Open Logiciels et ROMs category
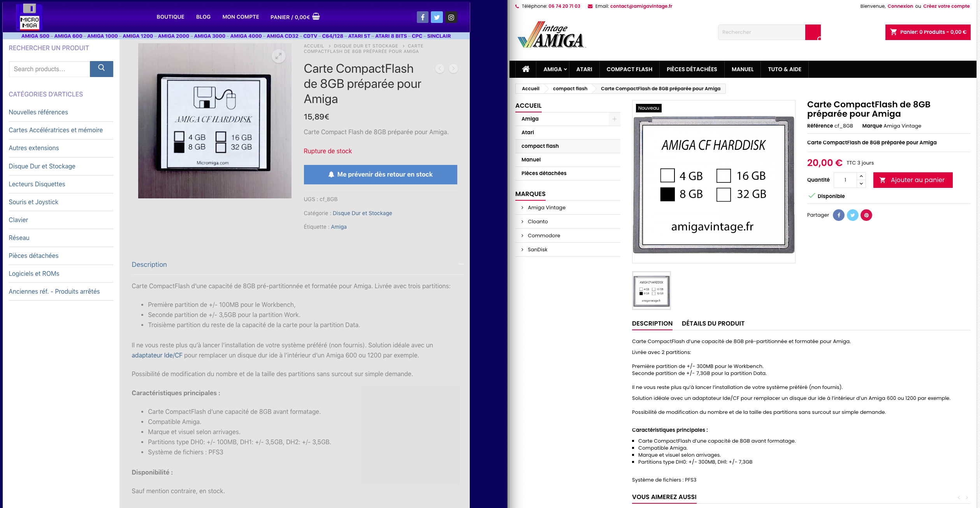Image resolution: width=980 pixels, height=508 pixels. point(34,274)
